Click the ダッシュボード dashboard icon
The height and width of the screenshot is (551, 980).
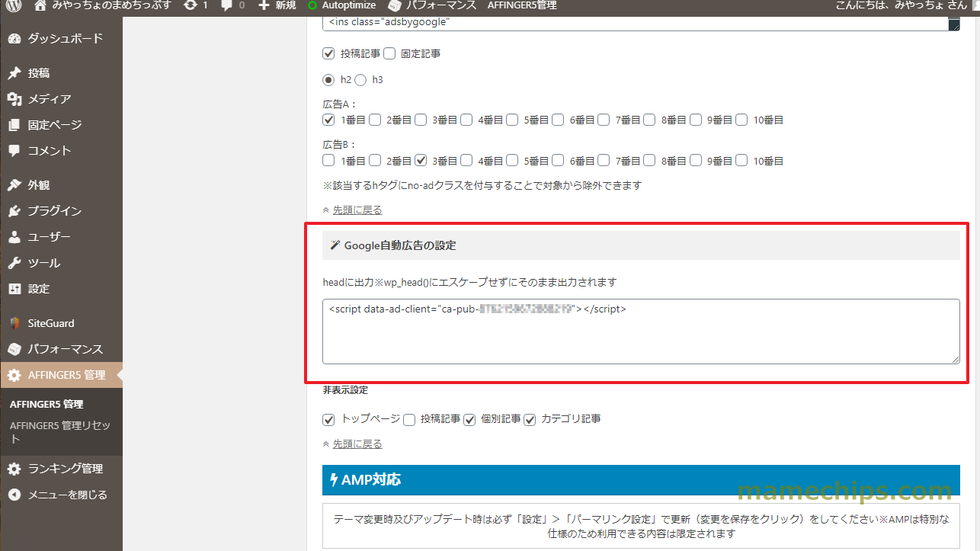coord(14,39)
